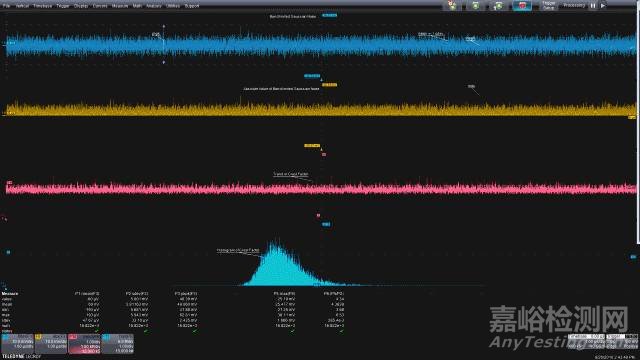Select the P1 measurement column header
Image resolution: width=640 pixels, height=360 pixels.
pyautogui.click(x=87, y=293)
